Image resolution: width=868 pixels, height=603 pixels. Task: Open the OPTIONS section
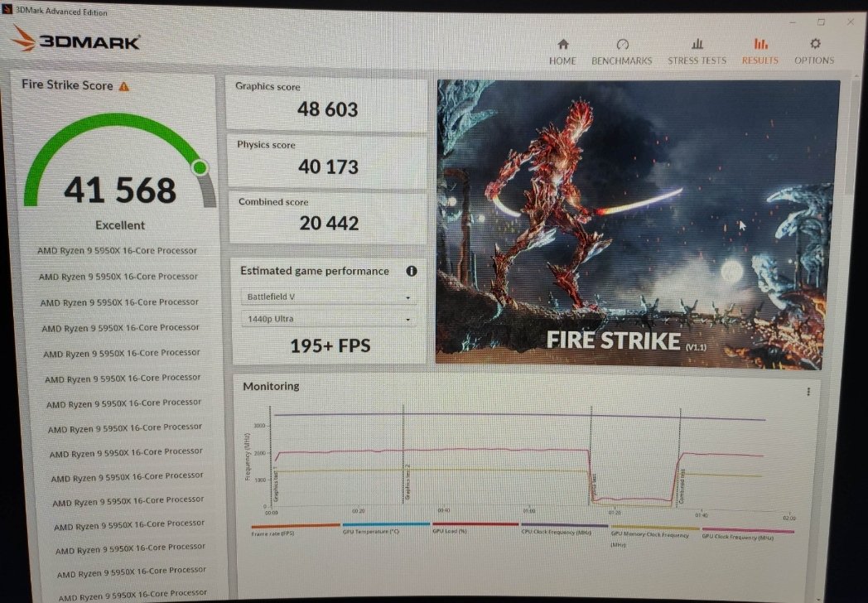(x=814, y=51)
